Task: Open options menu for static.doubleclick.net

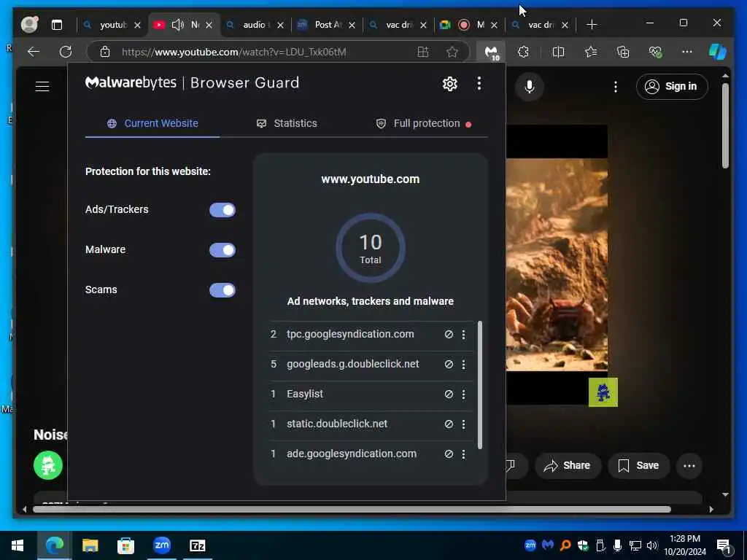Action: pyautogui.click(x=463, y=424)
